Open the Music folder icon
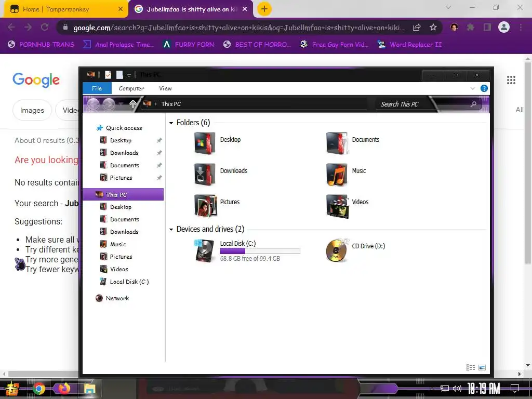Screen dimensions: 532x399 [x=337, y=175]
